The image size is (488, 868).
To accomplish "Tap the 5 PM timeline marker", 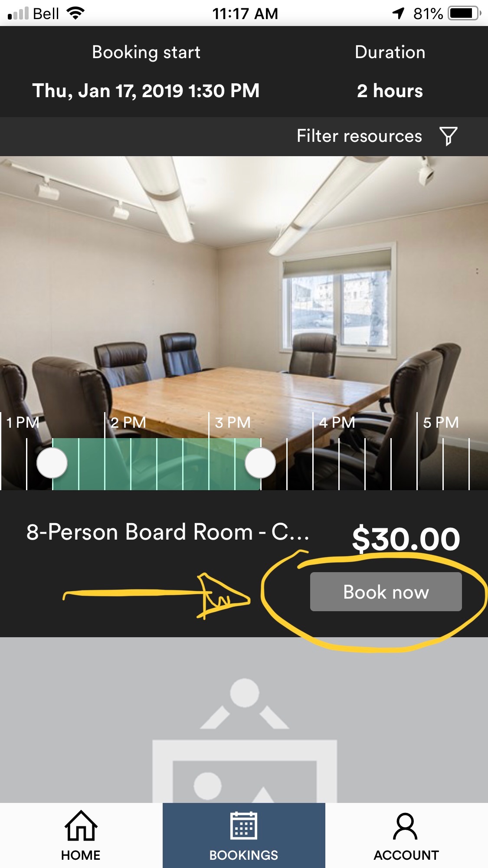I will (x=441, y=422).
